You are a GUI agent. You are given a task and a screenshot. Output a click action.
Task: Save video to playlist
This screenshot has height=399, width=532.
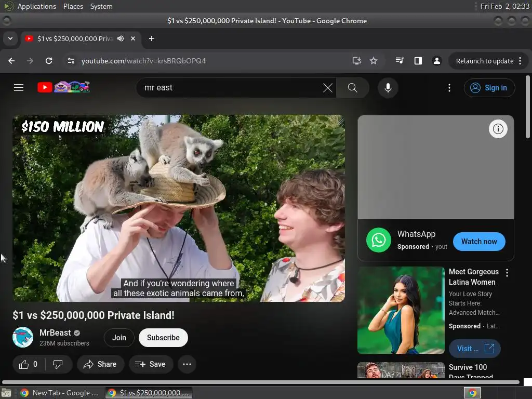tap(150, 364)
